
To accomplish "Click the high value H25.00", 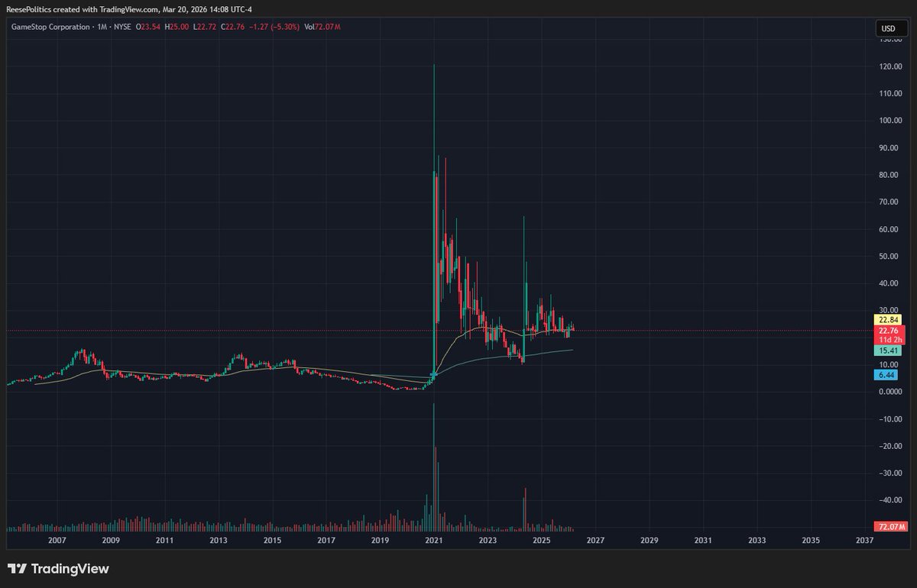I will [177, 27].
